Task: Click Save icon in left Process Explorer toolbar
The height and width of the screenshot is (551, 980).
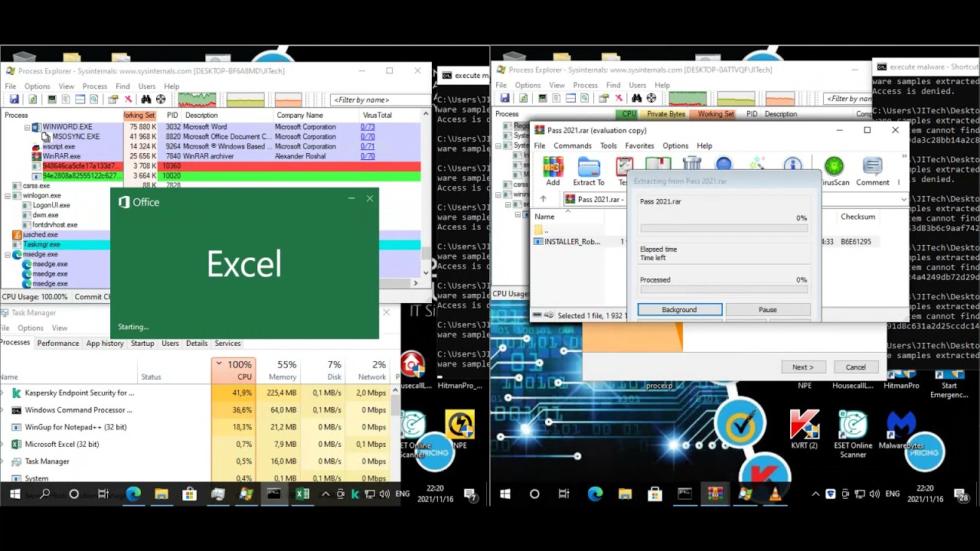Action: pyautogui.click(x=14, y=99)
